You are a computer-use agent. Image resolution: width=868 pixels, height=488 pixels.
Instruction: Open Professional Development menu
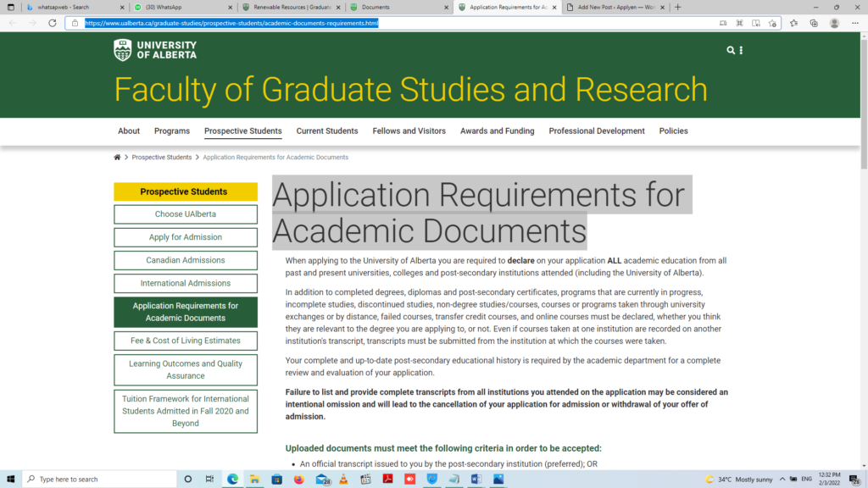[597, 131]
